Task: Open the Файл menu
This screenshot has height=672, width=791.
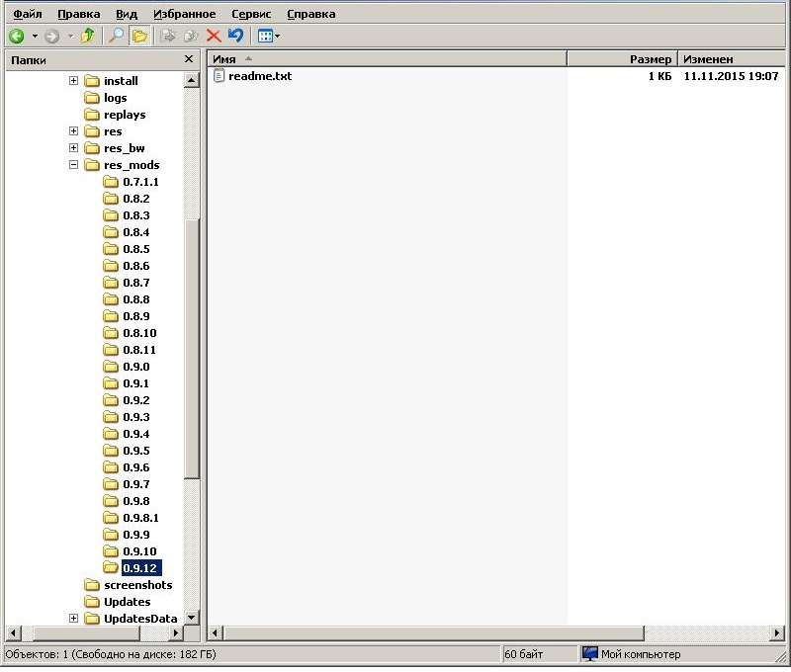Action: [x=27, y=14]
